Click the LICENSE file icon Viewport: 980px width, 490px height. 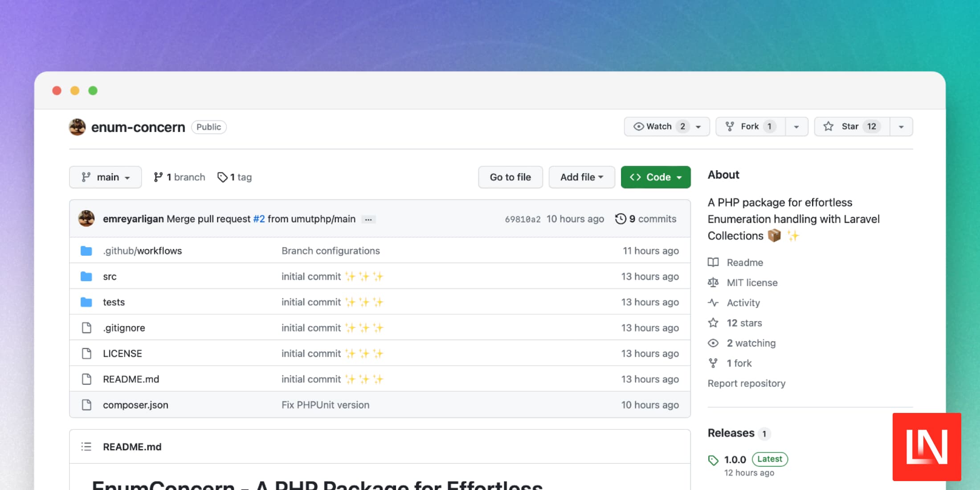[86, 354]
